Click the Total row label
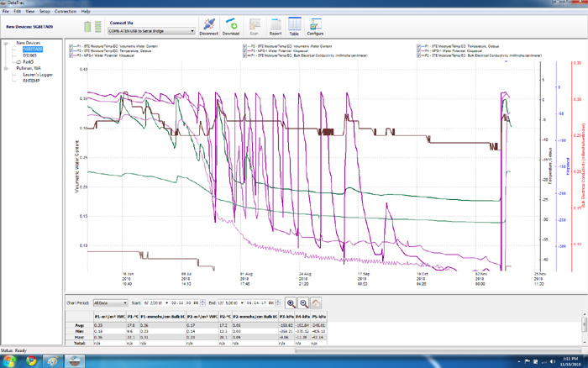 point(79,344)
